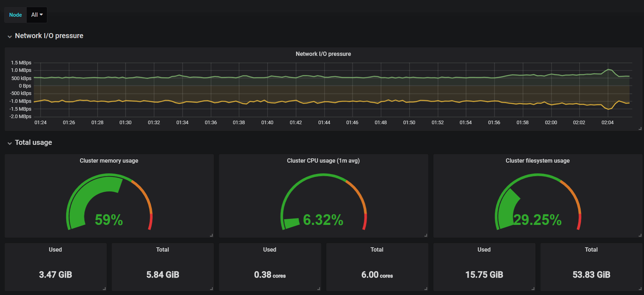Click the Cluster filesystem usage panel title
Screen dimensions: 644x295
point(537,160)
